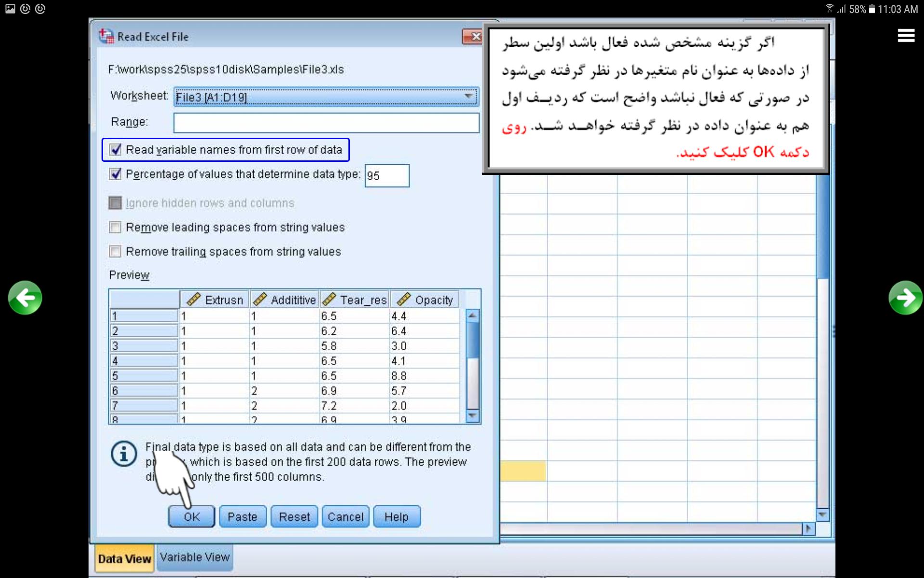Switch to the Data View tab
This screenshot has height=578, width=924.
click(x=124, y=558)
